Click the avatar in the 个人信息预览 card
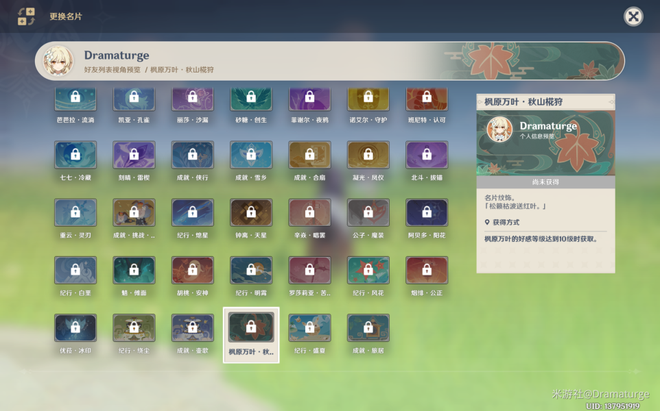The width and height of the screenshot is (660, 411). [499, 130]
